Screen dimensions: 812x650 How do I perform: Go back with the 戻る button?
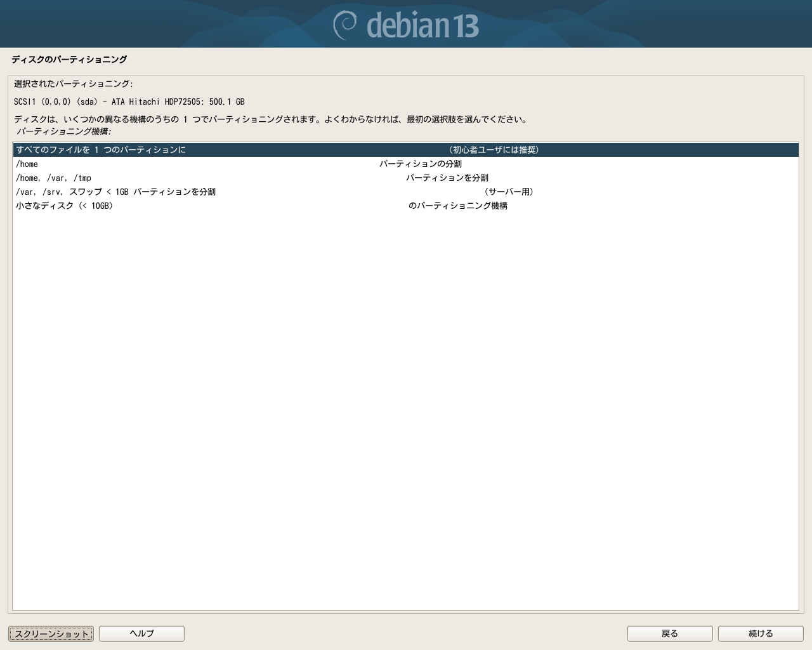point(670,633)
